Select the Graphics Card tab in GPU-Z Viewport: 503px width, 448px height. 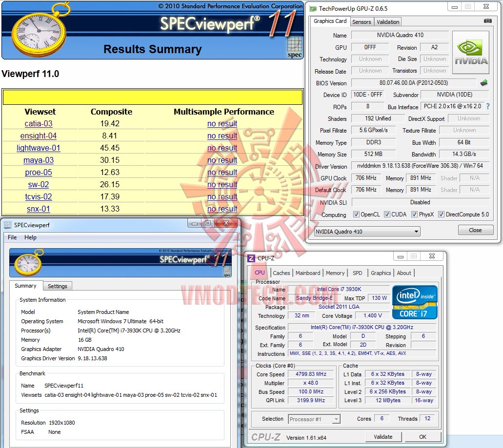pyautogui.click(x=330, y=21)
